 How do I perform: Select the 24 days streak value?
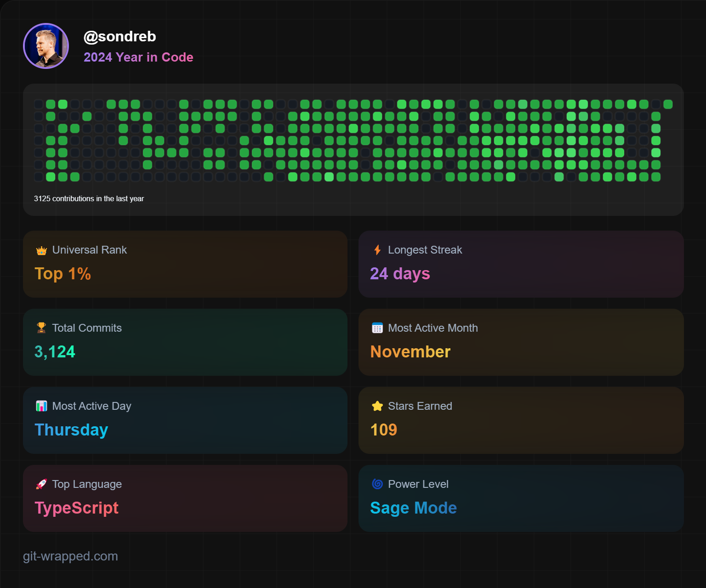click(x=400, y=274)
